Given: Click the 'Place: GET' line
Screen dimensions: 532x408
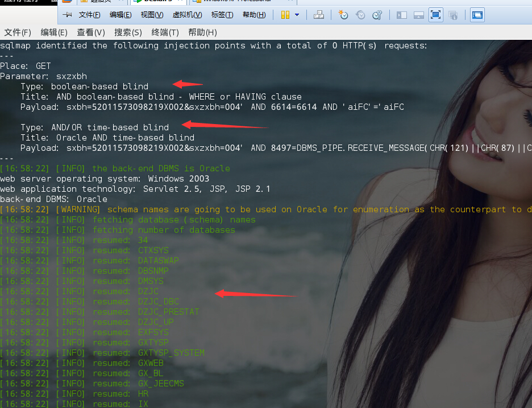Looking at the screenshot, I should tap(26, 66).
